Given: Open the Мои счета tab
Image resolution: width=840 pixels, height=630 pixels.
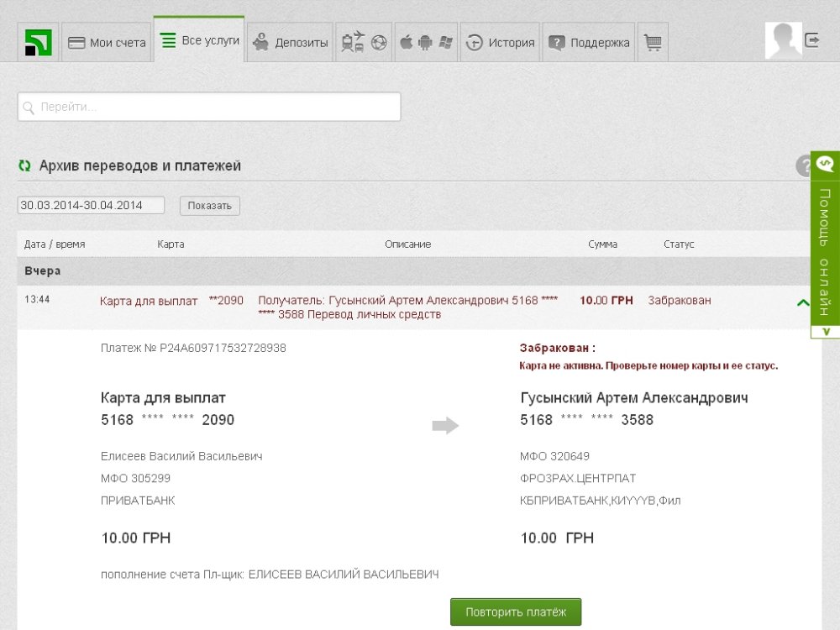Looking at the screenshot, I should pos(107,43).
